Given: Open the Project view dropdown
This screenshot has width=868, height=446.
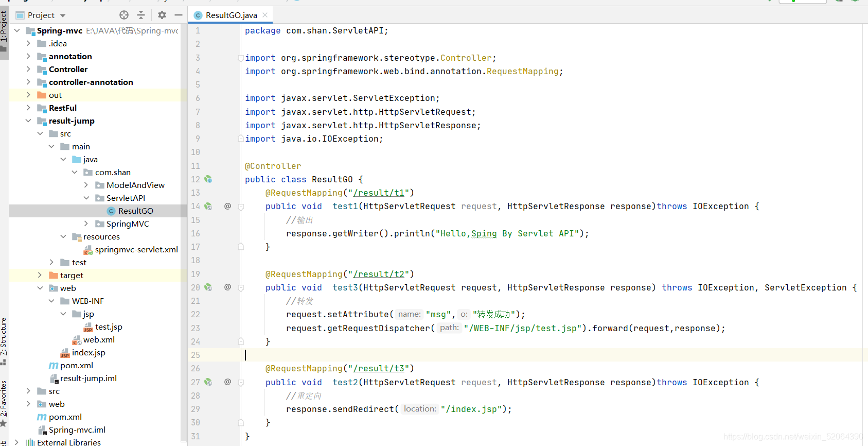Looking at the screenshot, I should (x=63, y=15).
